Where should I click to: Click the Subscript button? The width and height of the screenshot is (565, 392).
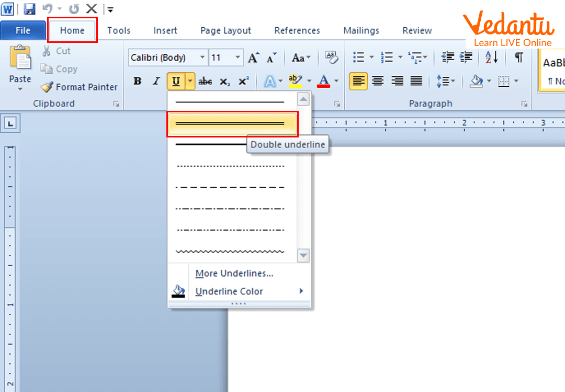pos(224,81)
